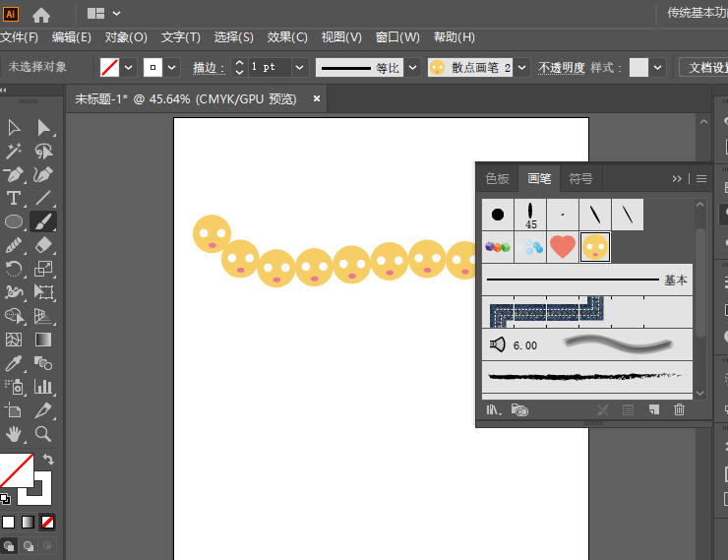This screenshot has width=728, height=560.
Task: Select the Type tool
Action: 14,199
